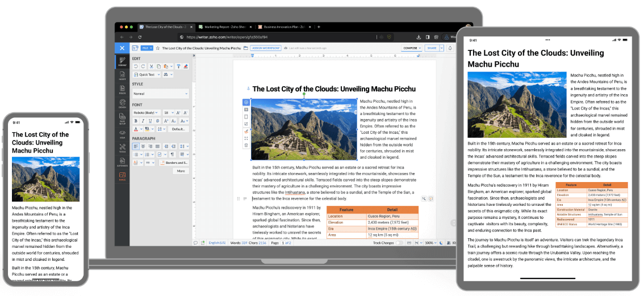Toggle show paragraph marks pilcrow icon

coord(173,155)
